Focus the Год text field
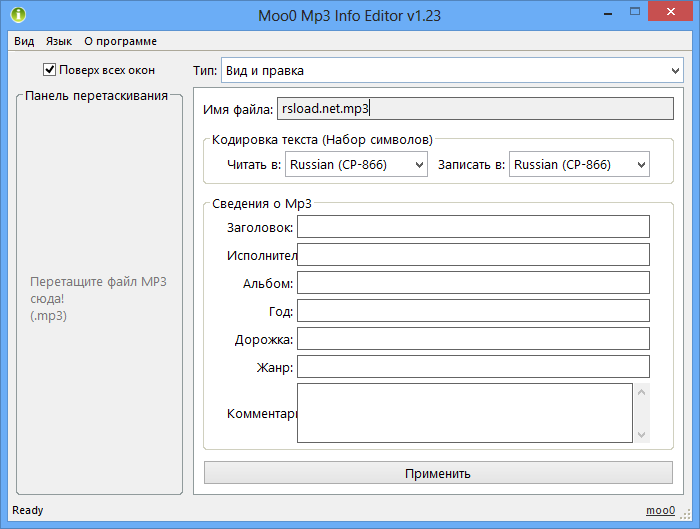This screenshot has height=529, width=700. pos(473,310)
